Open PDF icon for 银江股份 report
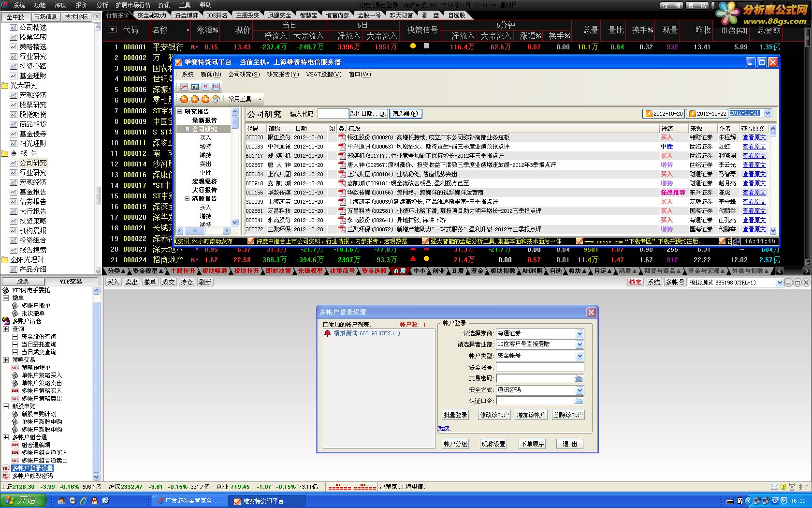Screen dimensions: 812x508 342,137
